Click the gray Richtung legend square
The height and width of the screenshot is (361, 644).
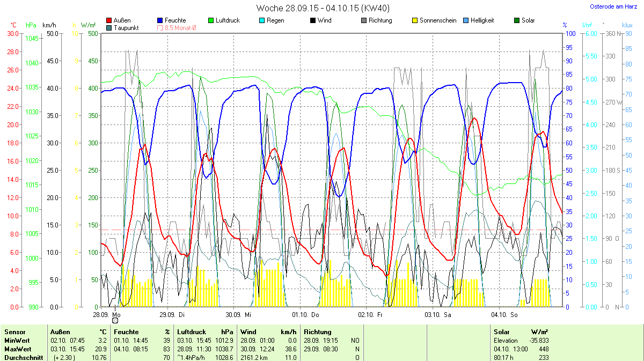click(363, 20)
